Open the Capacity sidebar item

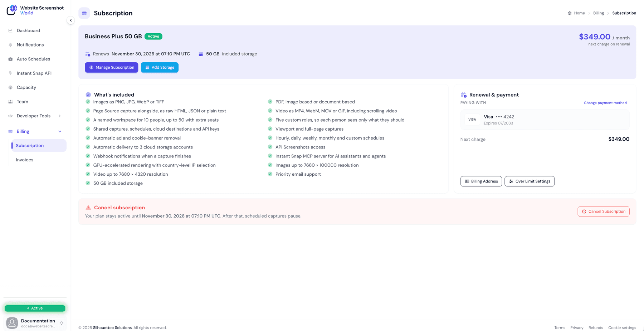tap(35, 87)
